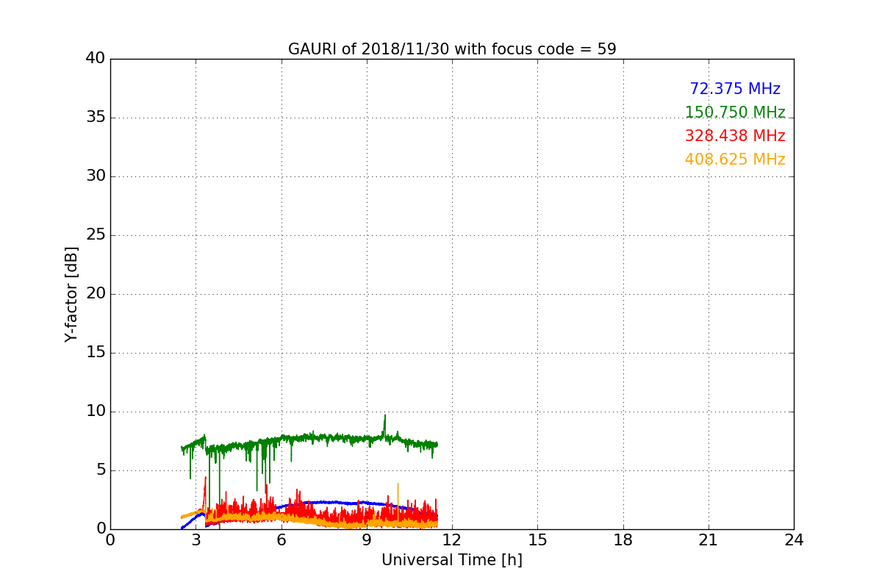
Task: Click y-axis tick value 25
Action: [95, 235]
